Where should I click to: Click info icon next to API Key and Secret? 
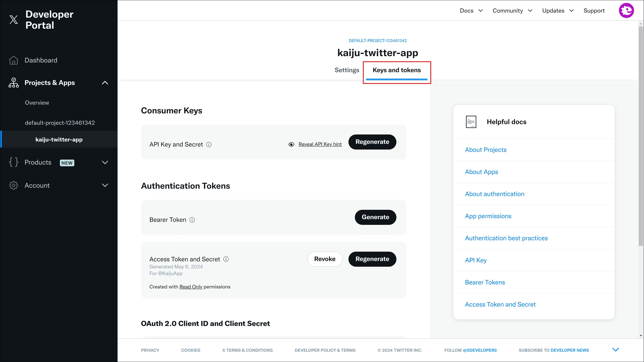pyautogui.click(x=209, y=145)
